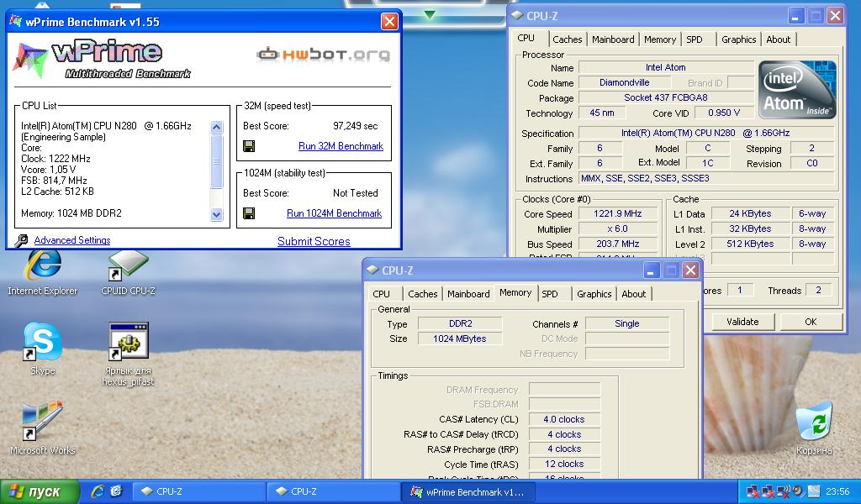
Task: Select About tab in front CPU-Z window
Action: tap(634, 294)
